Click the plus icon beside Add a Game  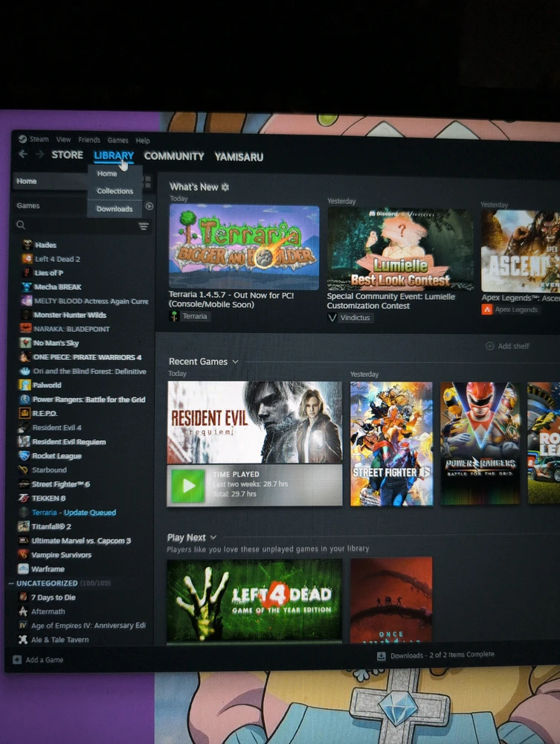pos(17,659)
